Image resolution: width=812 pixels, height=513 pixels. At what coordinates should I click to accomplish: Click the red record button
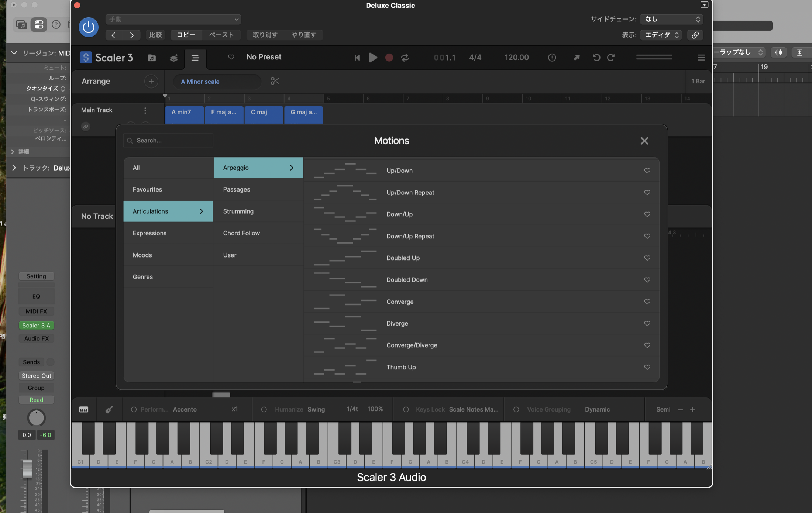[x=389, y=58]
